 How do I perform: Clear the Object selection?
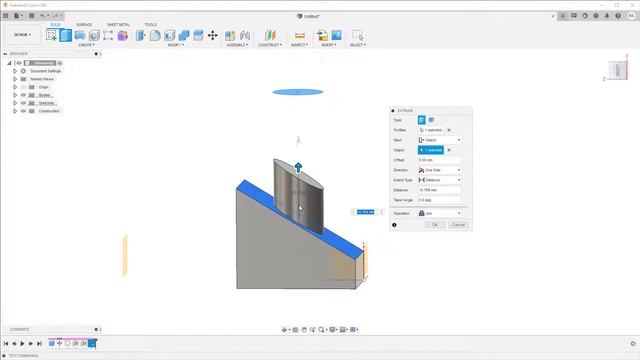449,150
